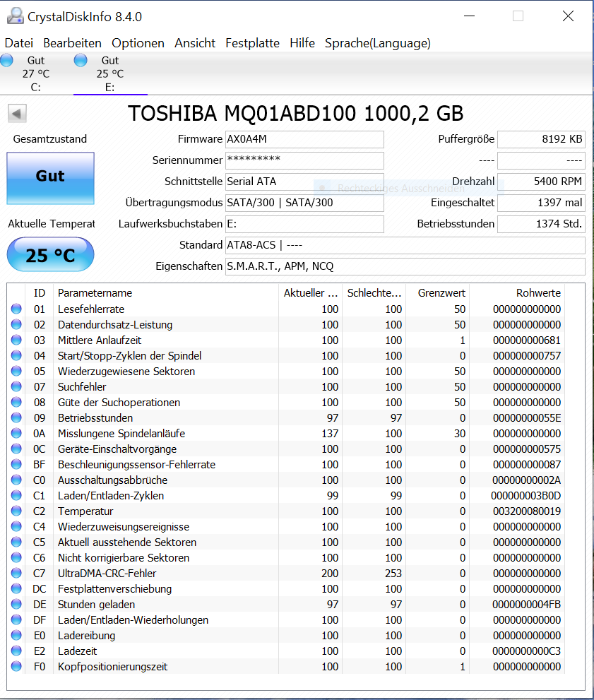Screen dimensions: 594x700
Task: Click the Standard field ATA8-ACS
Action: pos(405,245)
